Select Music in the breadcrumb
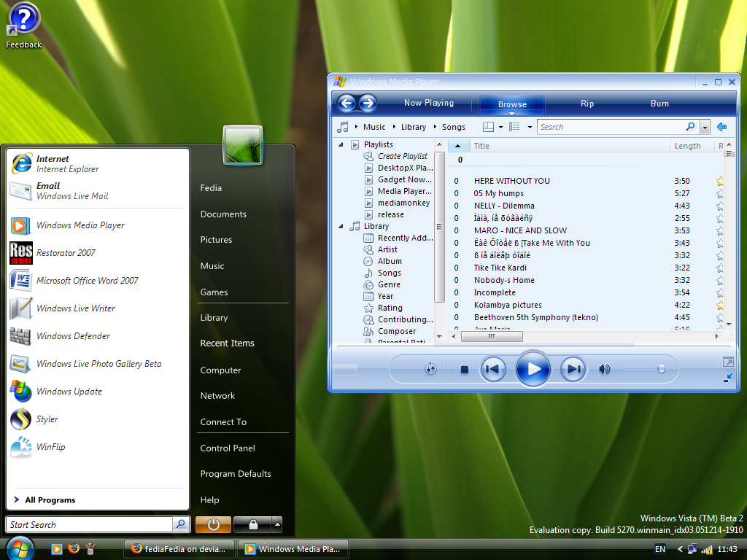747x560 pixels. [x=374, y=127]
